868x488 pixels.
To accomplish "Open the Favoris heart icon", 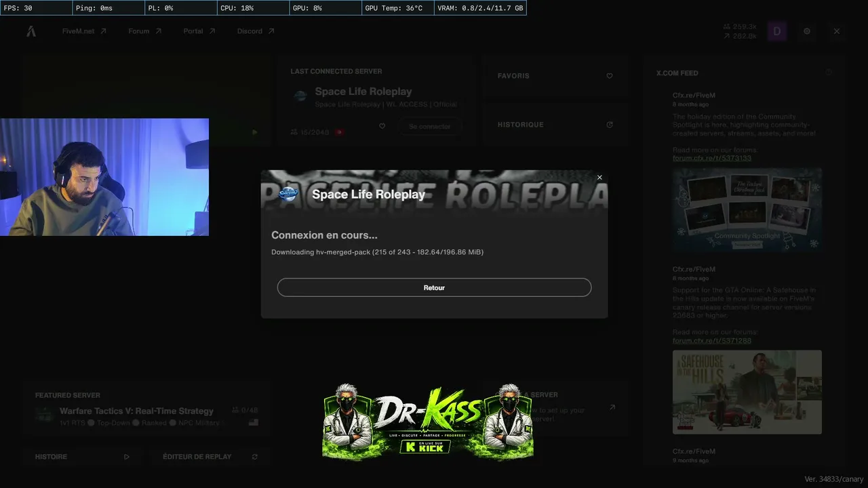I will click(610, 76).
